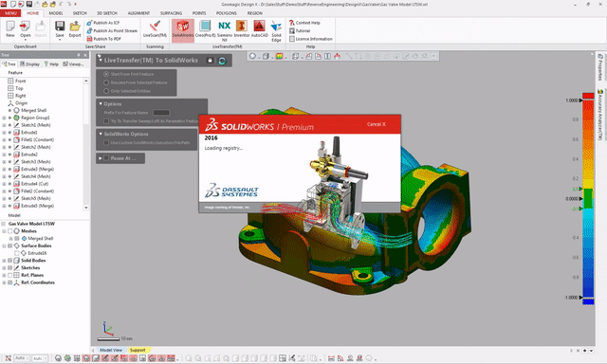This screenshot has width=607, height=364.
Task: Switch to the POLYGONS ribbon tab
Action: [227, 13]
